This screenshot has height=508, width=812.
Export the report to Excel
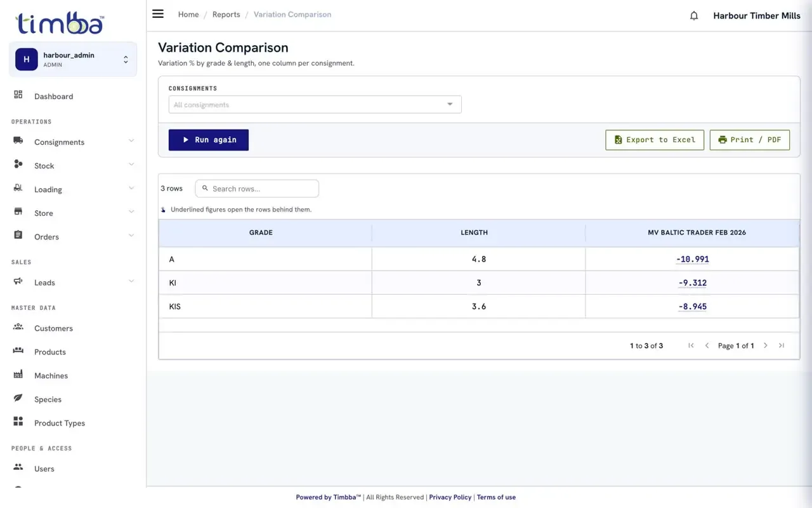(x=655, y=140)
